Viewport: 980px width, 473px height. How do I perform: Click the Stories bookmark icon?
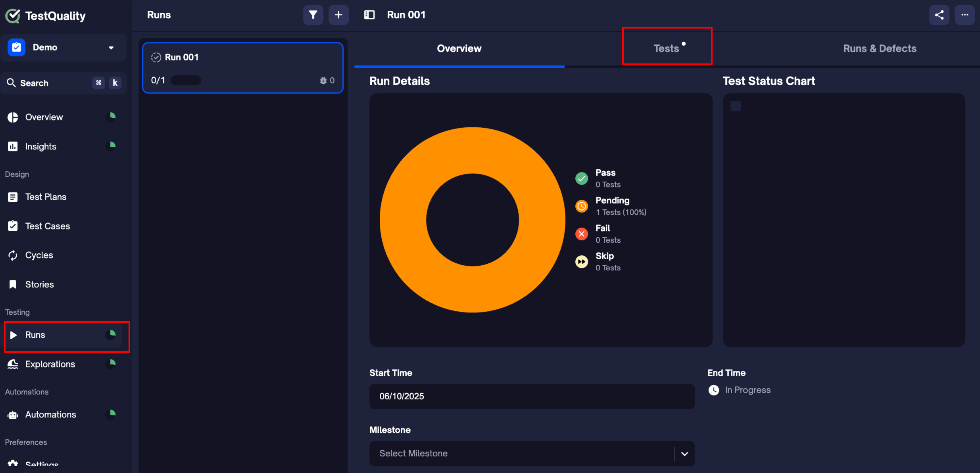click(13, 284)
